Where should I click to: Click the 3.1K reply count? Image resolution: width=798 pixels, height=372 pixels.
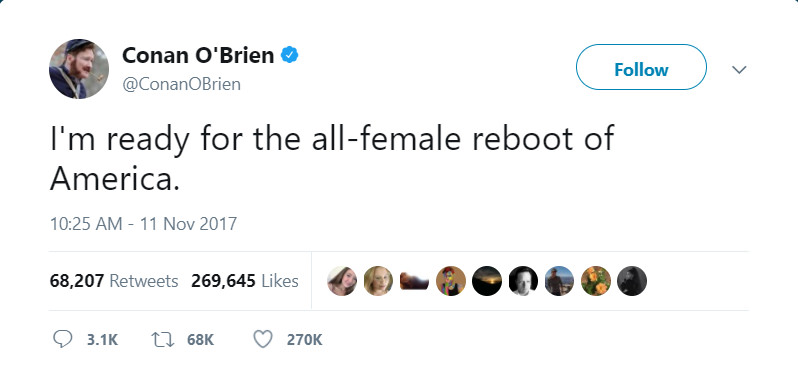[x=102, y=340]
